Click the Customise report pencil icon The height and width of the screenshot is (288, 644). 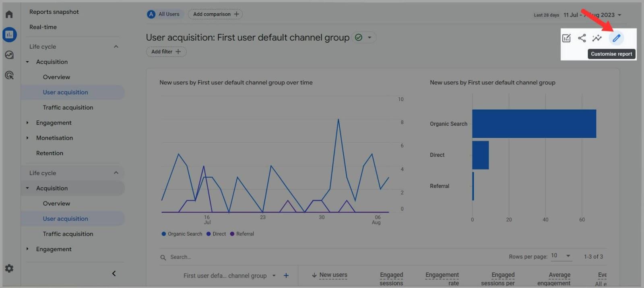(x=616, y=38)
